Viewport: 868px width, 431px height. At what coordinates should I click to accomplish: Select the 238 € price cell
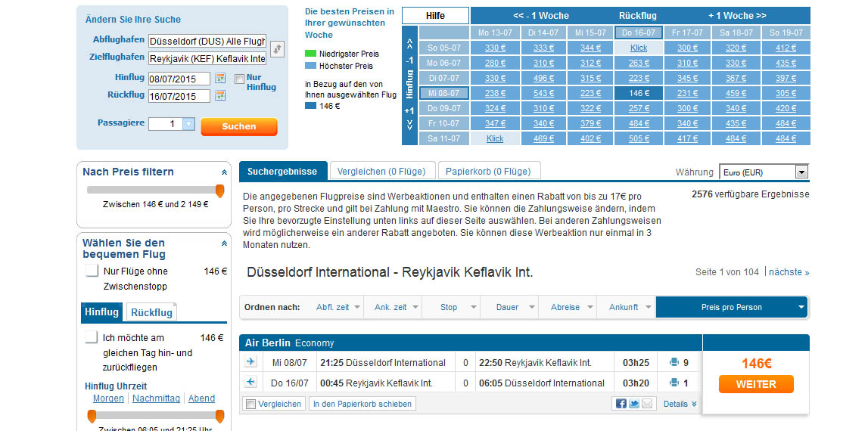pyautogui.click(x=495, y=93)
